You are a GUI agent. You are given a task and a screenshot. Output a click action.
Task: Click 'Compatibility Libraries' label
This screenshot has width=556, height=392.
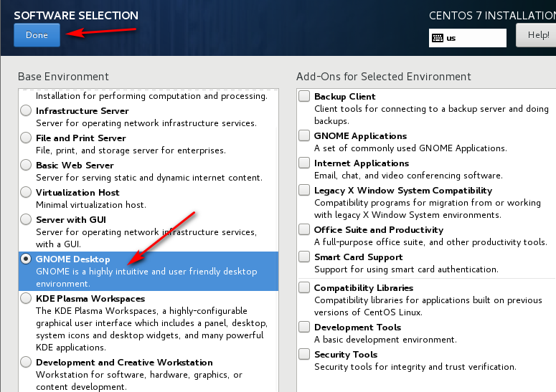pyautogui.click(x=364, y=288)
